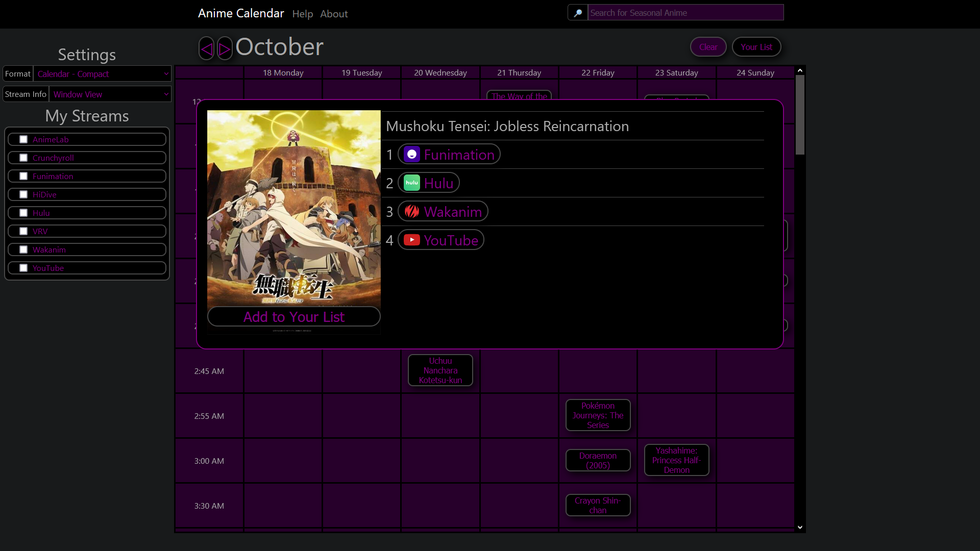Click the calendar vertical scrollbar thumb
Viewport: 980px width, 551px height.
tap(800, 115)
